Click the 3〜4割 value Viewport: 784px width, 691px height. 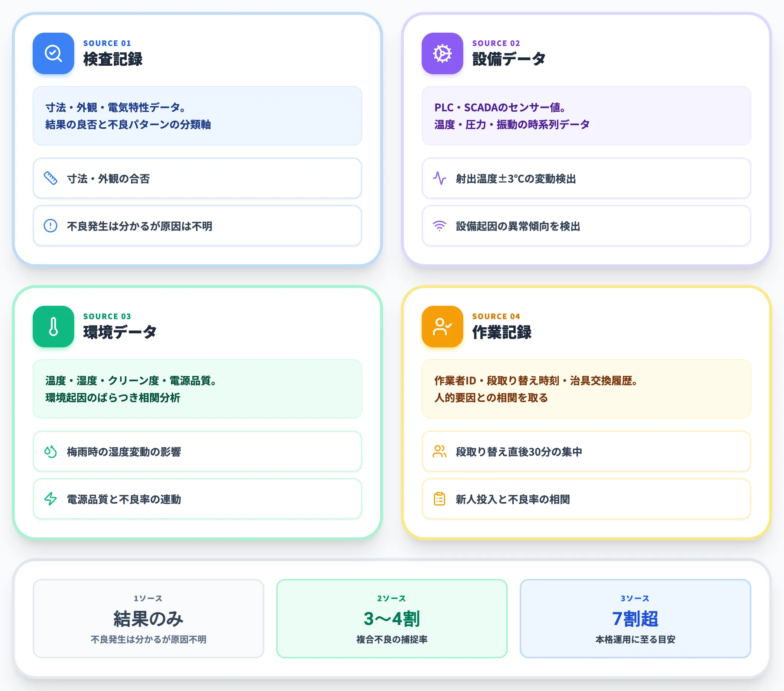click(392, 619)
